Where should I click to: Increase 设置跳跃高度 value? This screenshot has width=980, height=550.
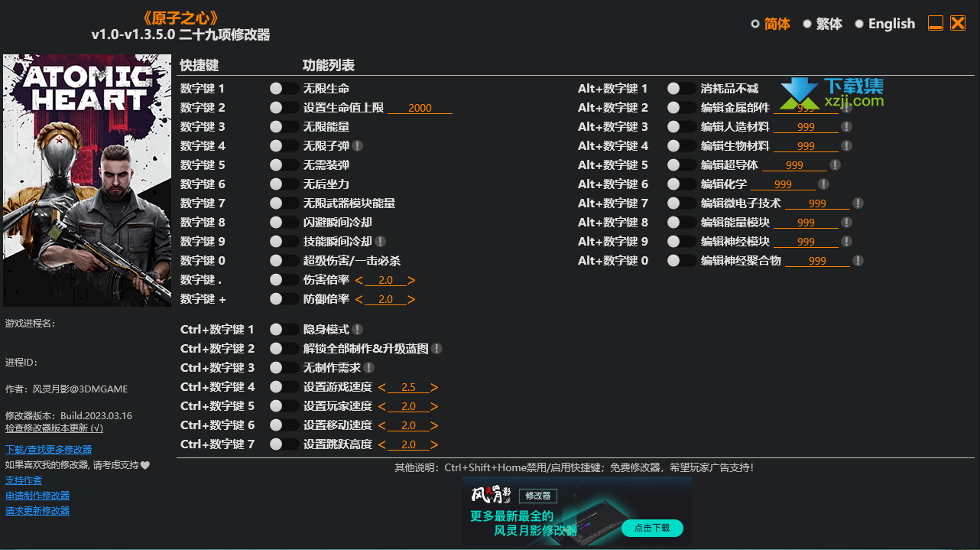(x=434, y=444)
